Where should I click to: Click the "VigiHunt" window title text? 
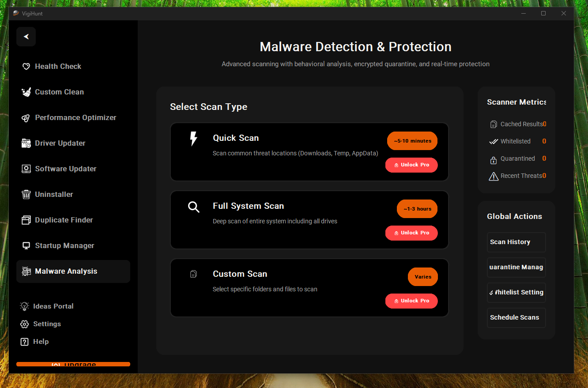click(x=32, y=14)
